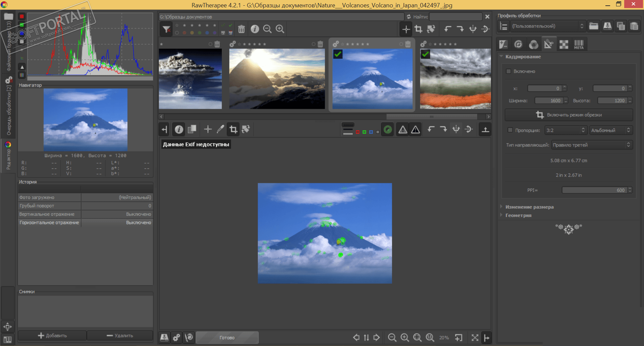Click the folder path field G:\Образцы документов

pos(281,17)
